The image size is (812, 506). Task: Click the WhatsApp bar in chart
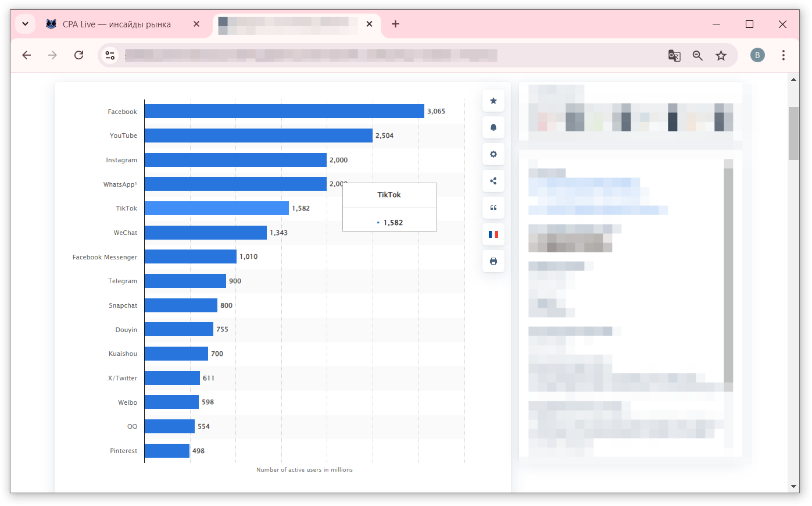(x=235, y=184)
